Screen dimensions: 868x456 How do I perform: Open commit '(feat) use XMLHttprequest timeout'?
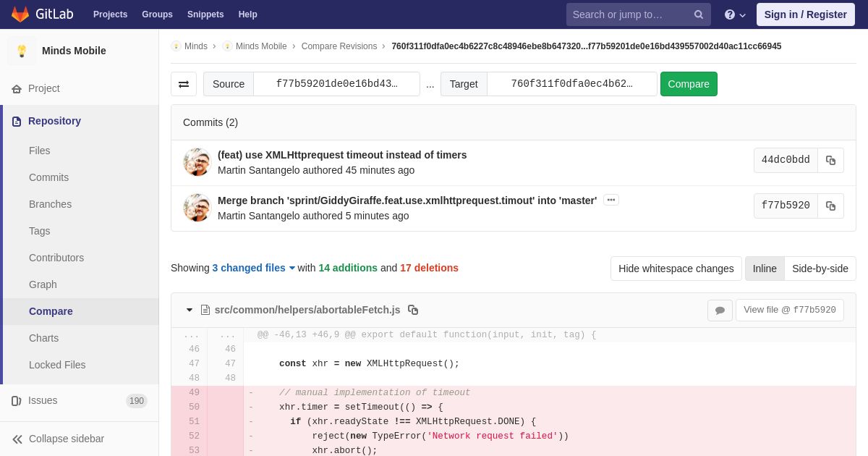click(x=342, y=155)
